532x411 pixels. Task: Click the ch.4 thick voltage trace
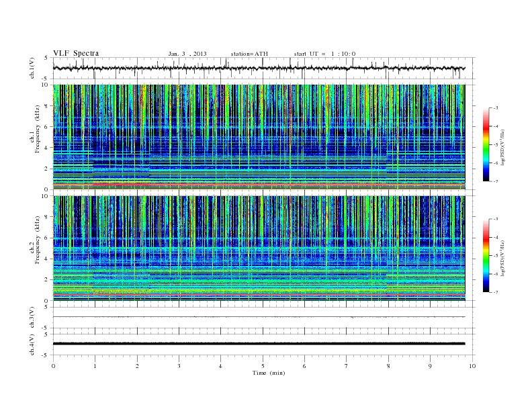(x=259, y=344)
